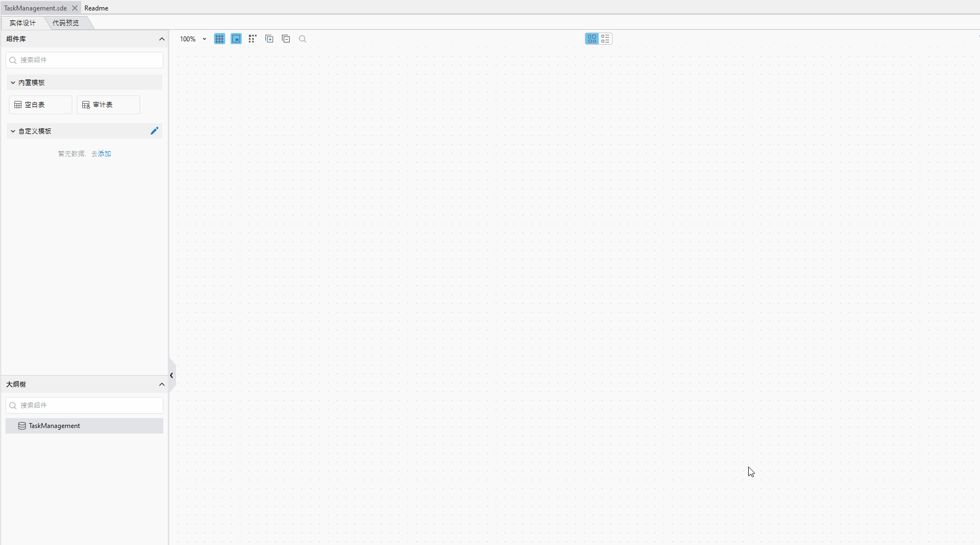This screenshot has height=545, width=980.
Task: Collapse the 自定义模板 section
Action: pos(13,131)
